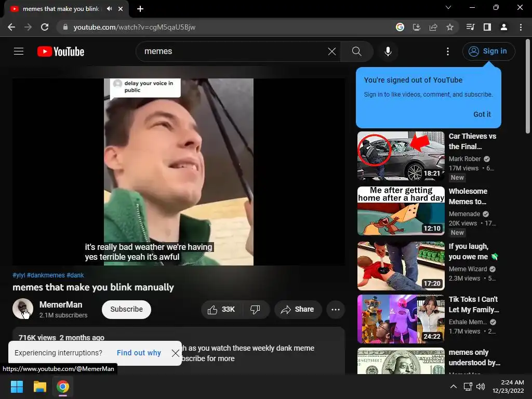The width and height of the screenshot is (532, 399).
Task: Open YouTube settings three-dot menu
Action: click(447, 51)
